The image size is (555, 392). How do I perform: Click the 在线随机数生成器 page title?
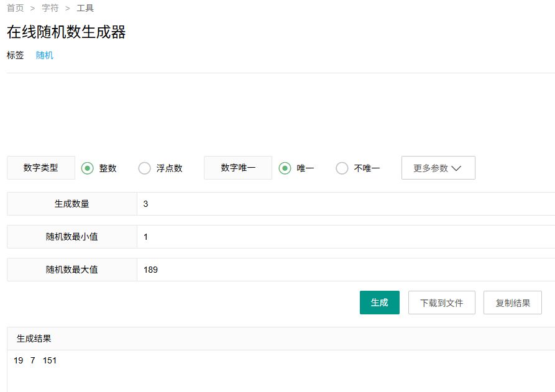(x=66, y=32)
